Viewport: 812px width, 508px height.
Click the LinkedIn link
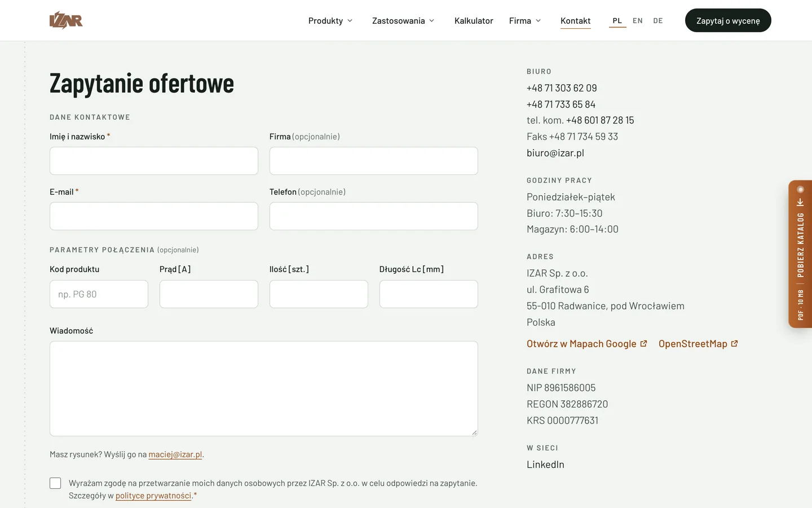click(545, 465)
